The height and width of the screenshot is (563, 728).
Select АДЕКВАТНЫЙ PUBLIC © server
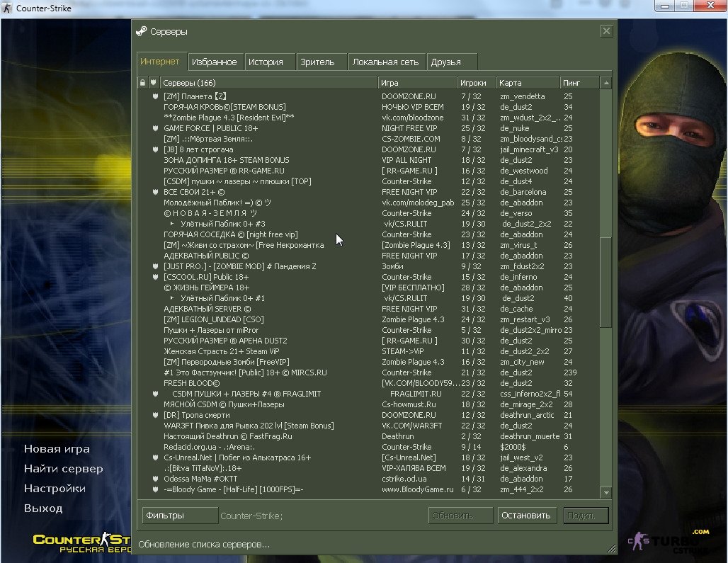[x=368, y=256]
